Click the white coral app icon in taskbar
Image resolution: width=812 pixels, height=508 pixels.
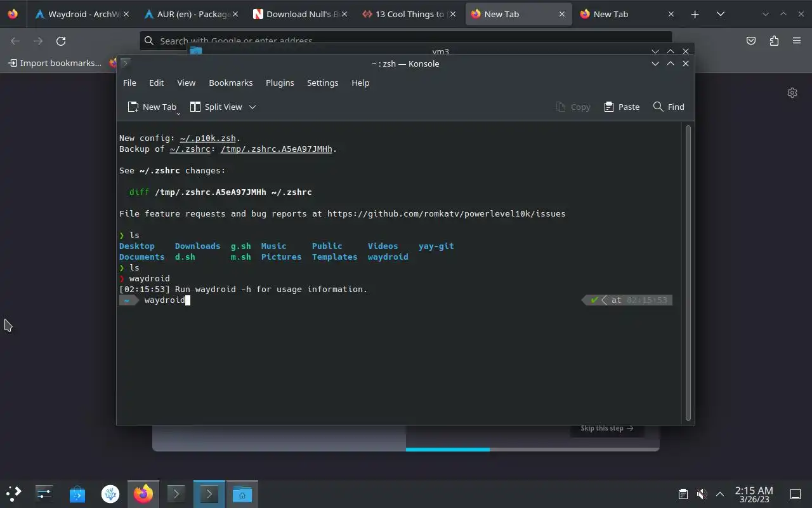(x=110, y=493)
